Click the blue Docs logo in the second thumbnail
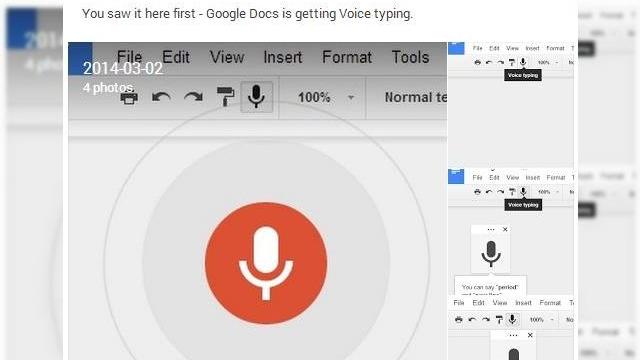The image size is (640, 360). [x=456, y=177]
